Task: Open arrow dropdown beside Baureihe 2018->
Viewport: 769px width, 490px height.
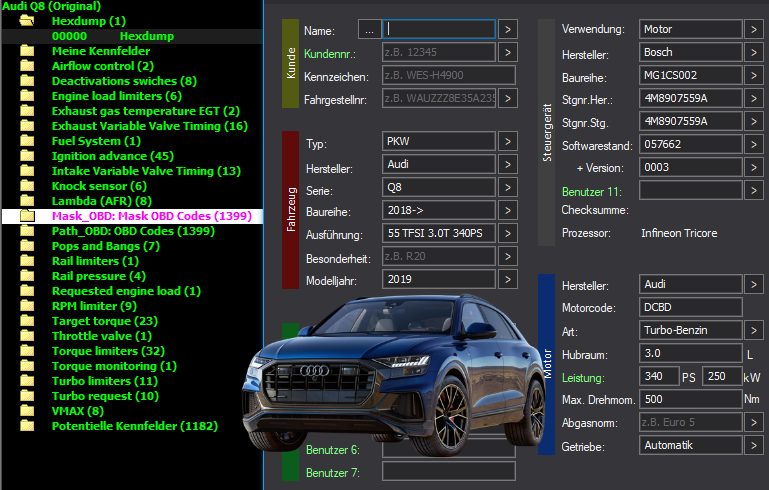Action: pyautogui.click(x=508, y=210)
